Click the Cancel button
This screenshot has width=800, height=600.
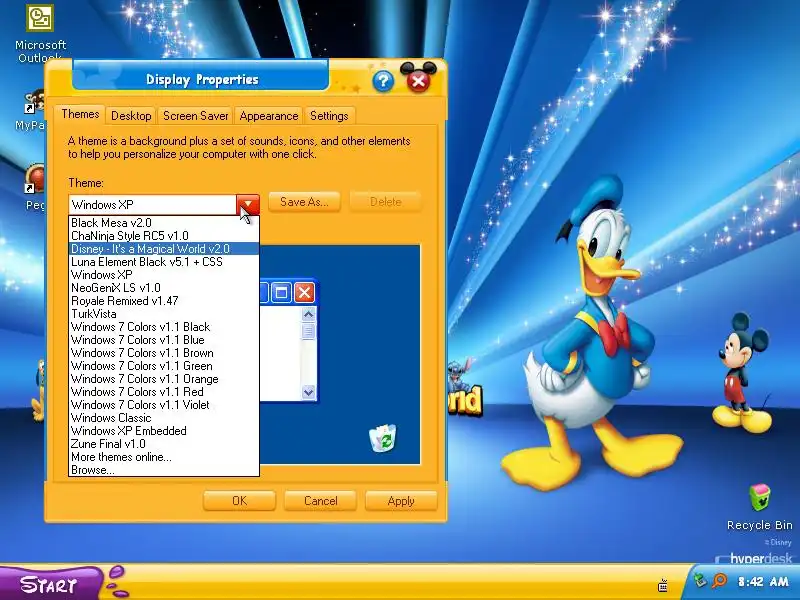(x=320, y=501)
